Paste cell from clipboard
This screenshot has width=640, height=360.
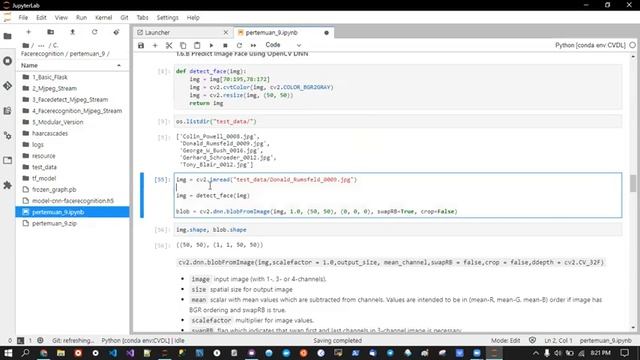(197, 45)
